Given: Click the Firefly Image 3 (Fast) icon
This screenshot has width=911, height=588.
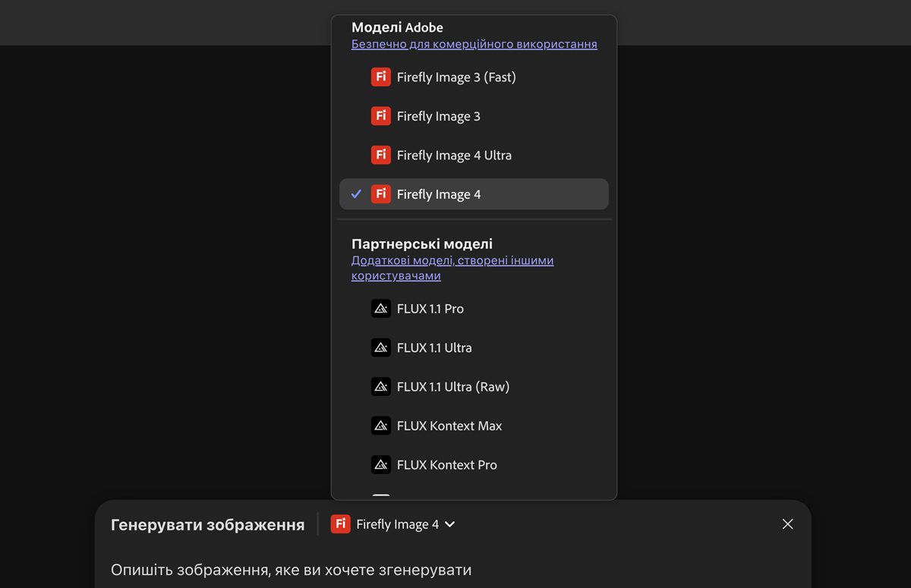Looking at the screenshot, I should pos(380,77).
